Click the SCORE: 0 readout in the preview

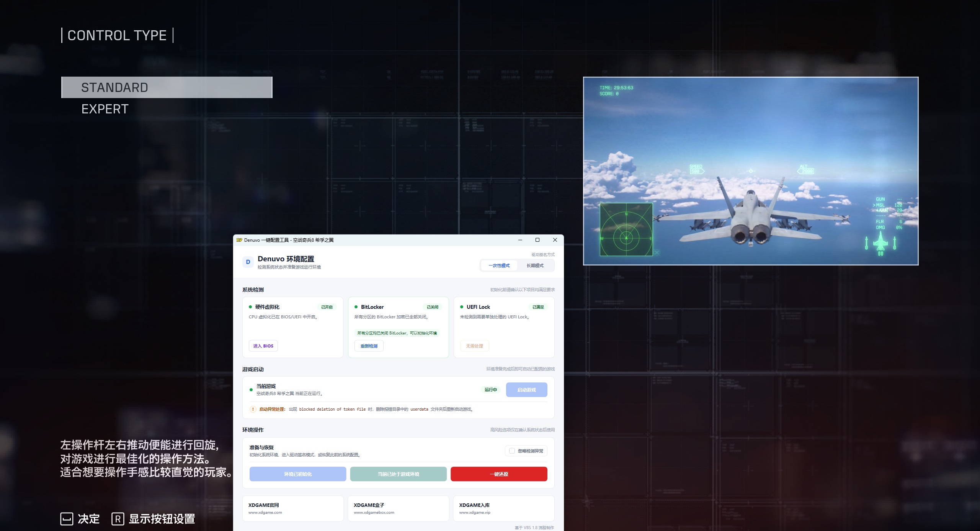609,94
